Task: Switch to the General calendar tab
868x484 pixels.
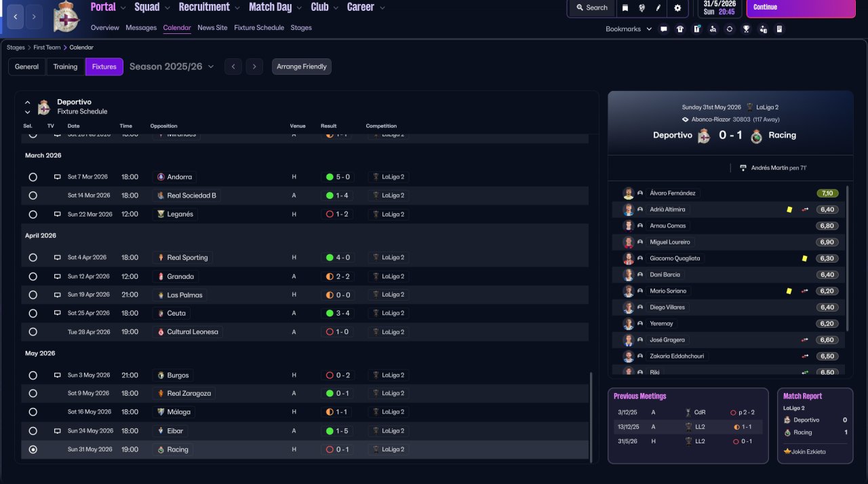Action: 27,67
